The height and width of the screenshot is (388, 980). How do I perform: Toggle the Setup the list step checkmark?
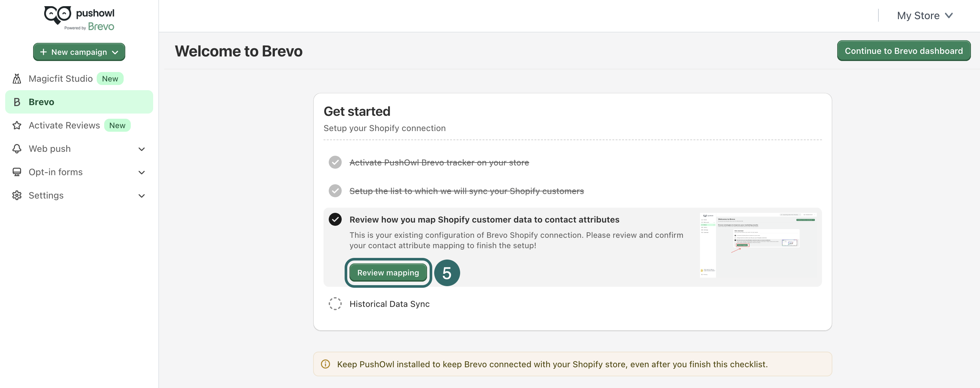click(x=335, y=191)
